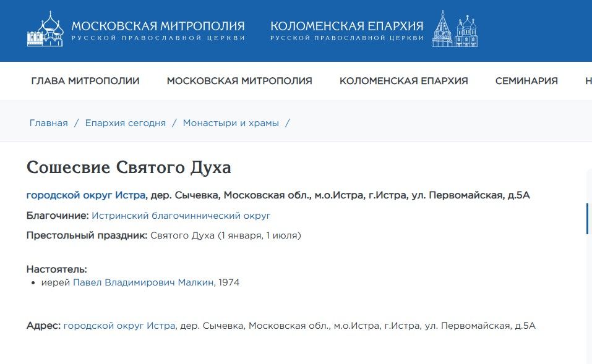Image resolution: width=592 pixels, height=364 pixels.
Task: Click the Kolomna Eparchy cathedral emblem icon
Action: (455, 28)
